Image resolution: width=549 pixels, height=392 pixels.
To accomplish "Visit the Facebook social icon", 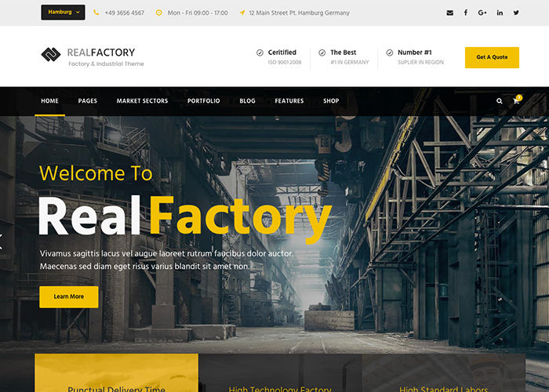I will 466,13.
